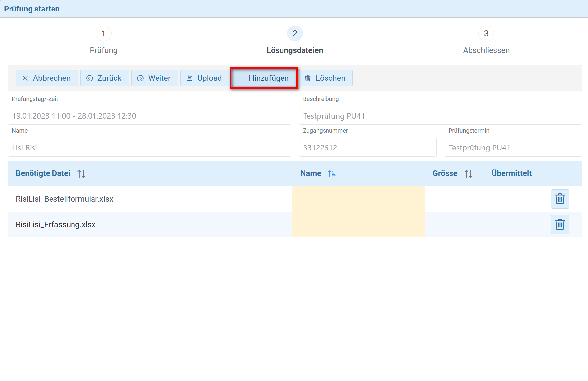Click the Prüfungstermin field

(513, 147)
